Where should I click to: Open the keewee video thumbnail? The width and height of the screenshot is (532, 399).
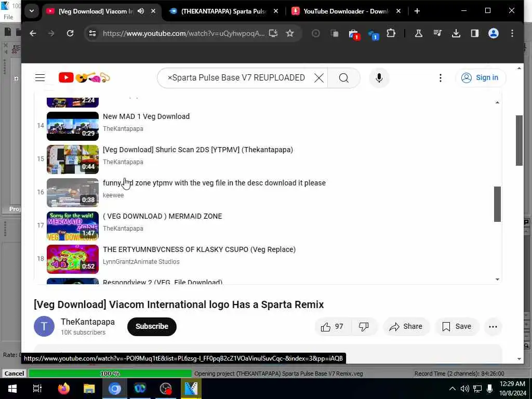[x=73, y=192]
